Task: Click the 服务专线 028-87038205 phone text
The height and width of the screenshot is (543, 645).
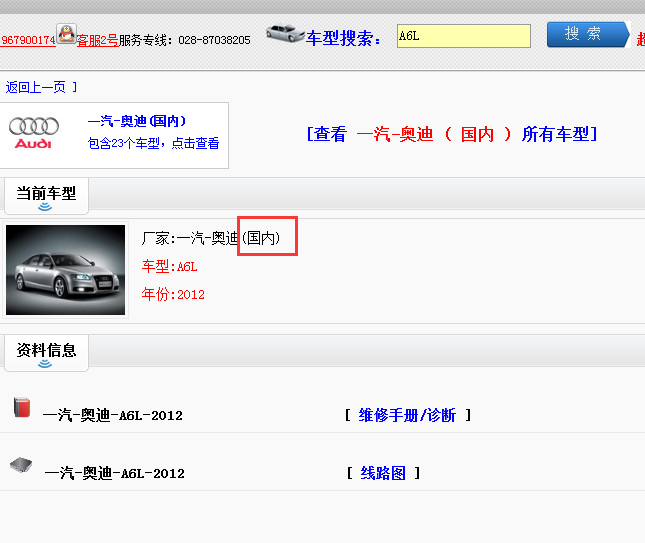Action: pos(185,40)
